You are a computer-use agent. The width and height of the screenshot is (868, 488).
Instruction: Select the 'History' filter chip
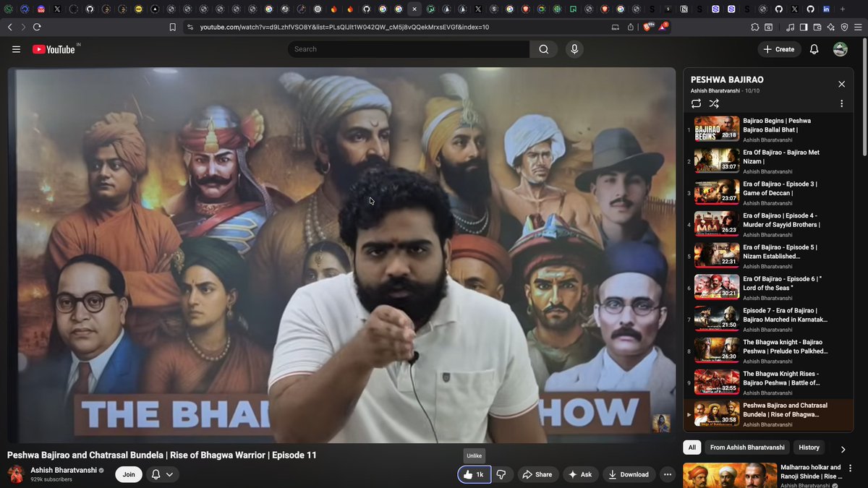[809, 448]
